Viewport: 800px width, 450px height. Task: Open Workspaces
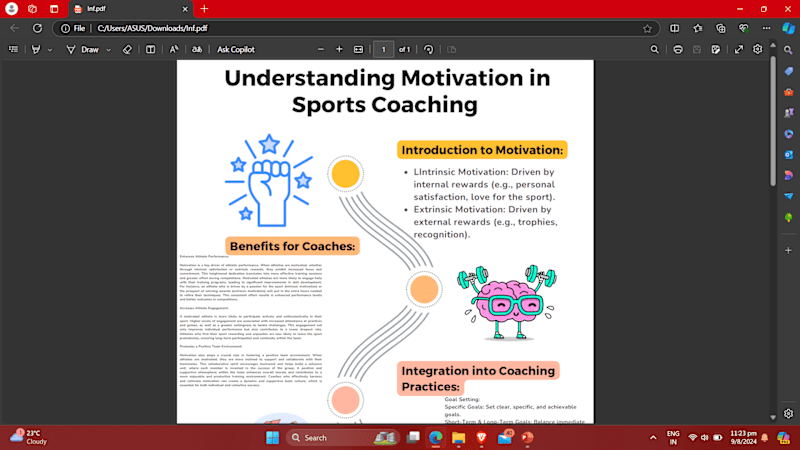(33, 9)
